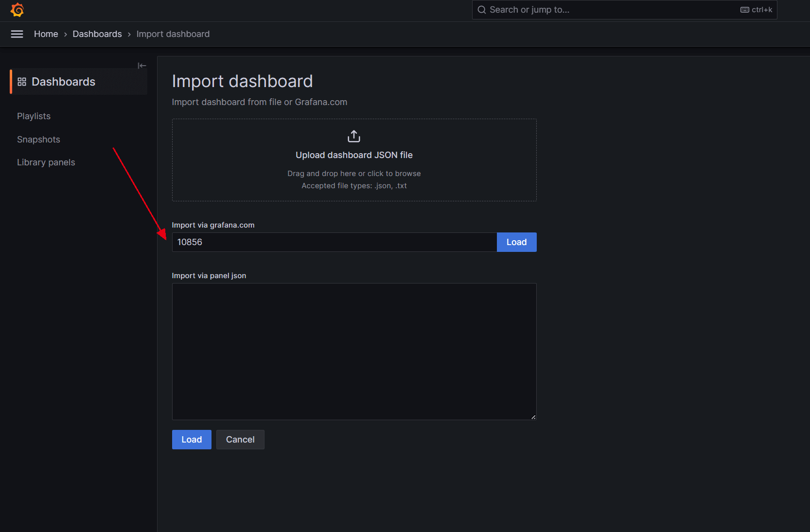This screenshot has width=810, height=532.
Task: Go to the Home breadcrumb
Action: [x=46, y=34]
